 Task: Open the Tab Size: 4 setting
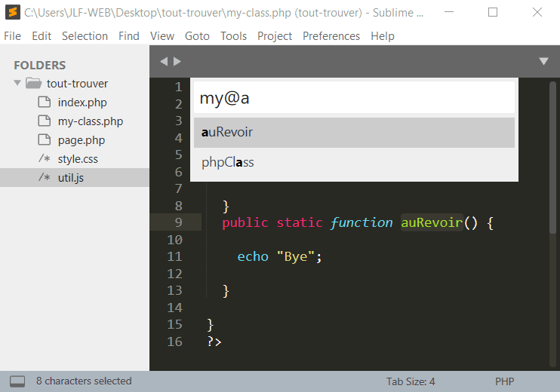click(411, 381)
